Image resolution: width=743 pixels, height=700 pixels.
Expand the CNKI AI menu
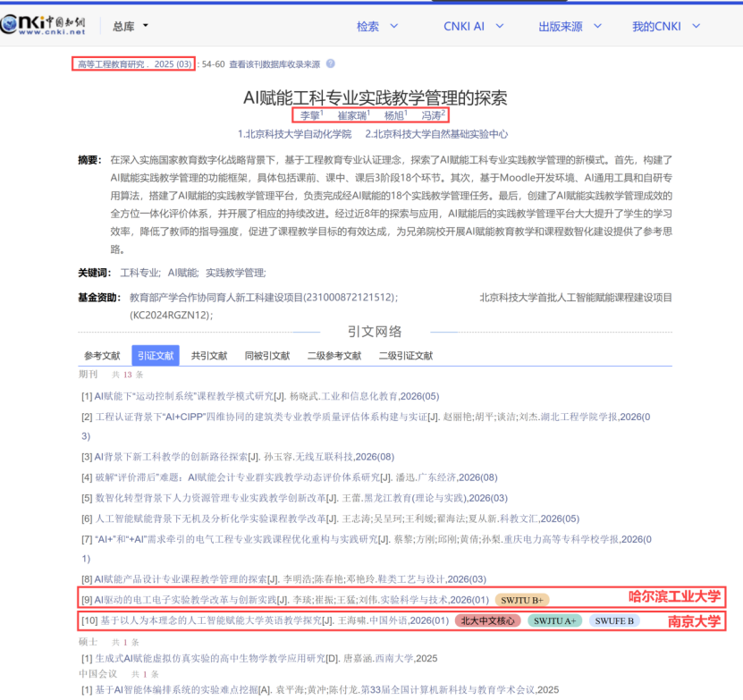pos(473,26)
